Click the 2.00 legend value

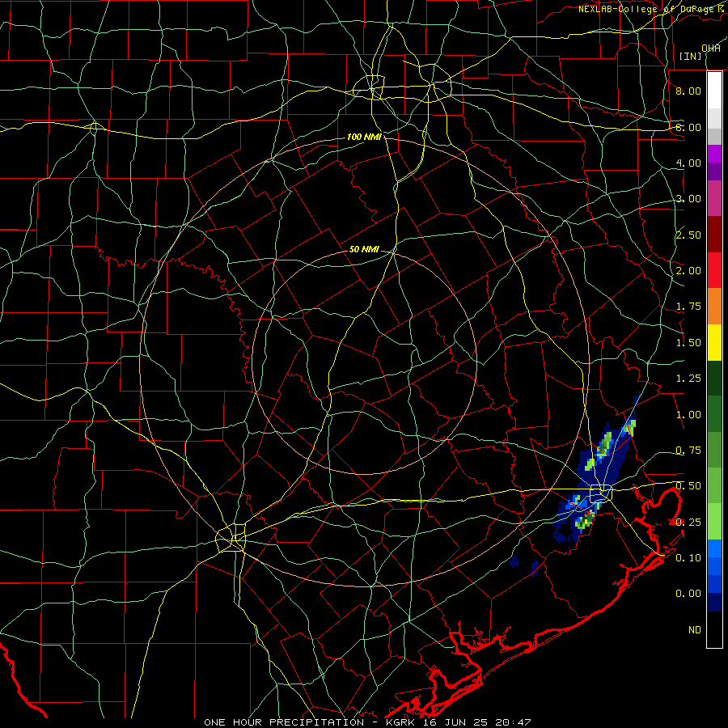(688, 271)
